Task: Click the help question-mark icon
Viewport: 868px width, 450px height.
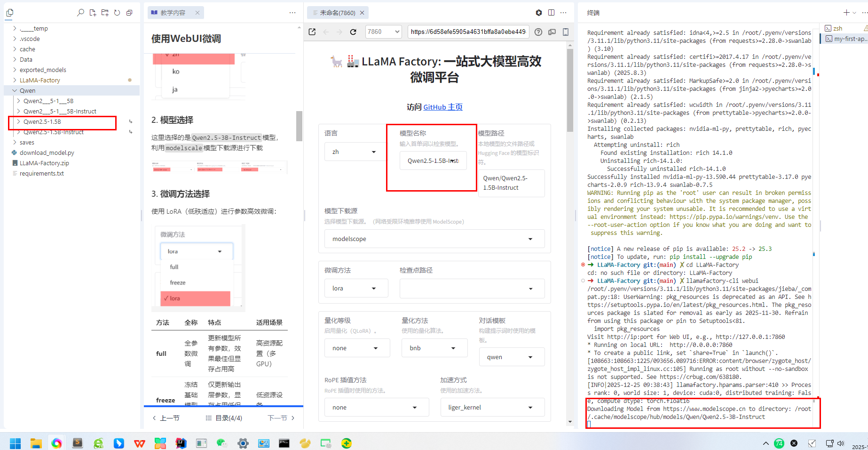Action: point(538,32)
